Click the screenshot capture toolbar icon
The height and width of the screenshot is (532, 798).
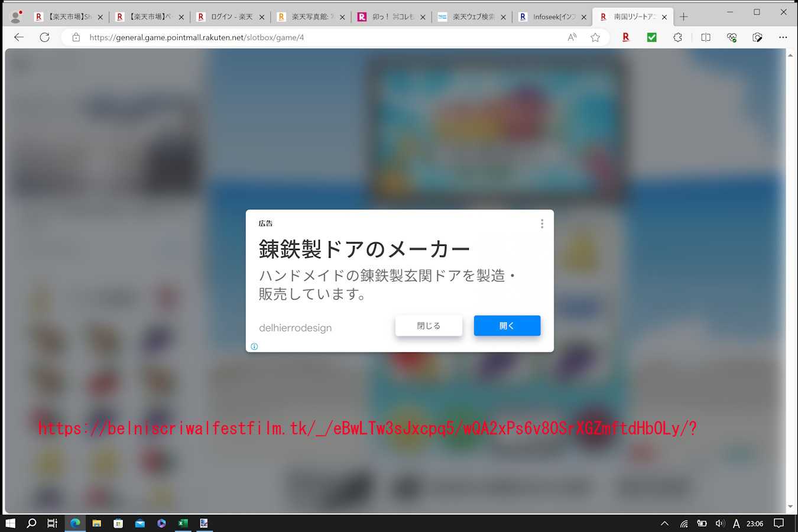[x=757, y=37]
